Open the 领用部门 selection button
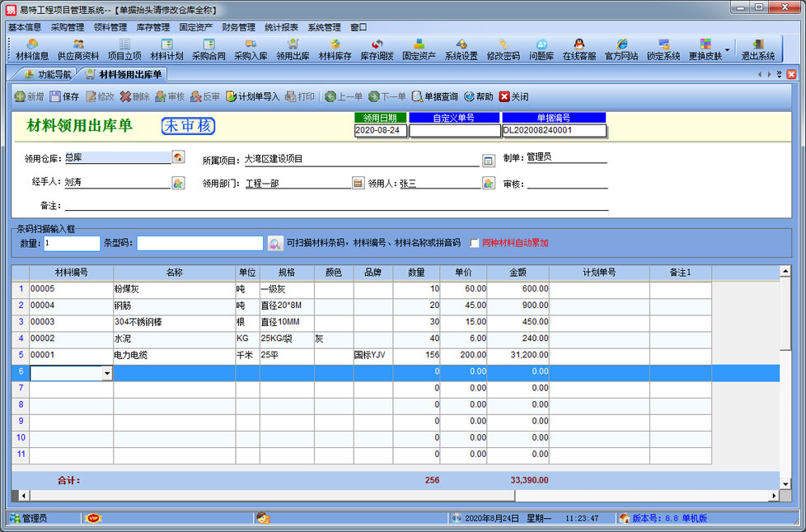The height and width of the screenshot is (532, 806). pos(358,183)
